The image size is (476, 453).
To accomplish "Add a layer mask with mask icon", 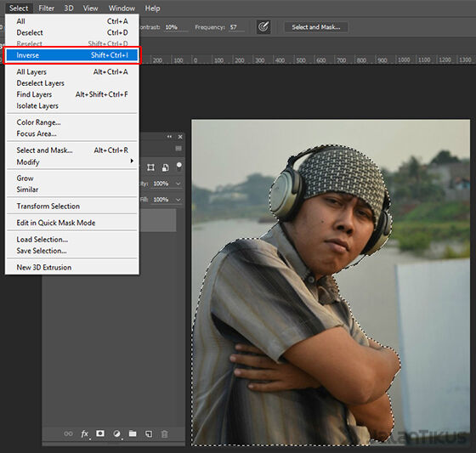I will [100, 433].
